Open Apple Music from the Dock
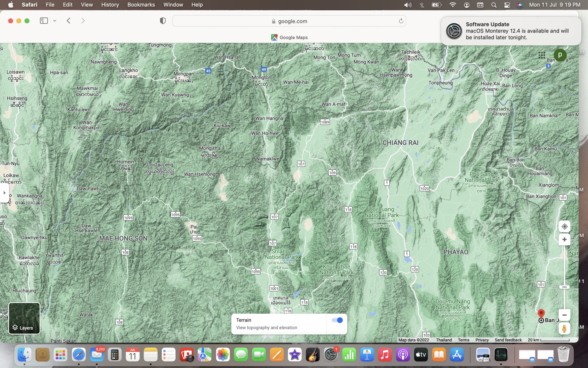Viewport: 588px width, 368px height. click(x=385, y=354)
